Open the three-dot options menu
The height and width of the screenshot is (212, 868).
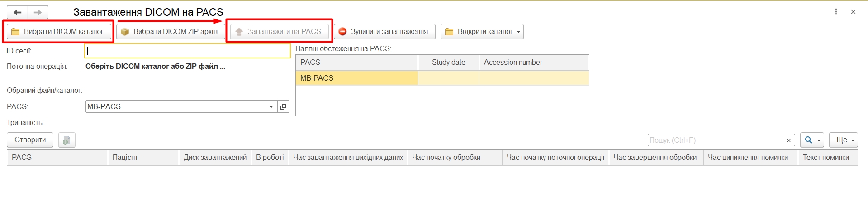(836, 12)
